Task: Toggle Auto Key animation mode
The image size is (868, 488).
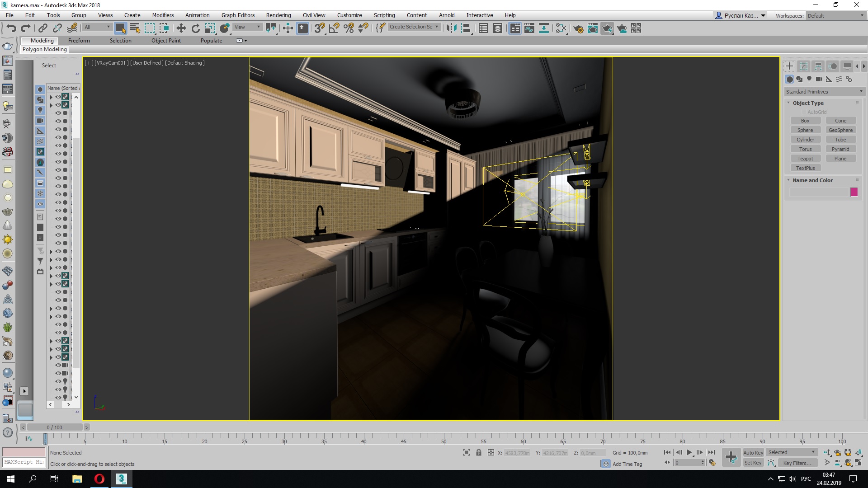Action: [x=753, y=452]
